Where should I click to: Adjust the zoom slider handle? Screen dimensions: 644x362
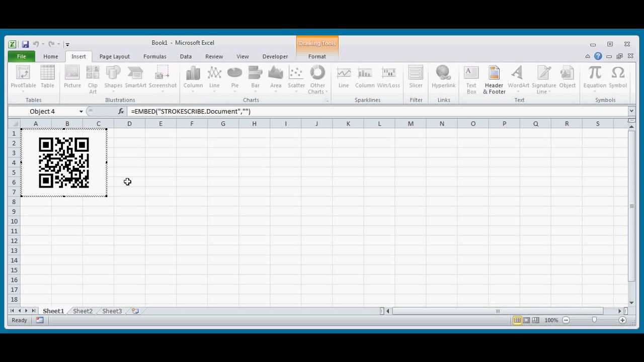594,320
